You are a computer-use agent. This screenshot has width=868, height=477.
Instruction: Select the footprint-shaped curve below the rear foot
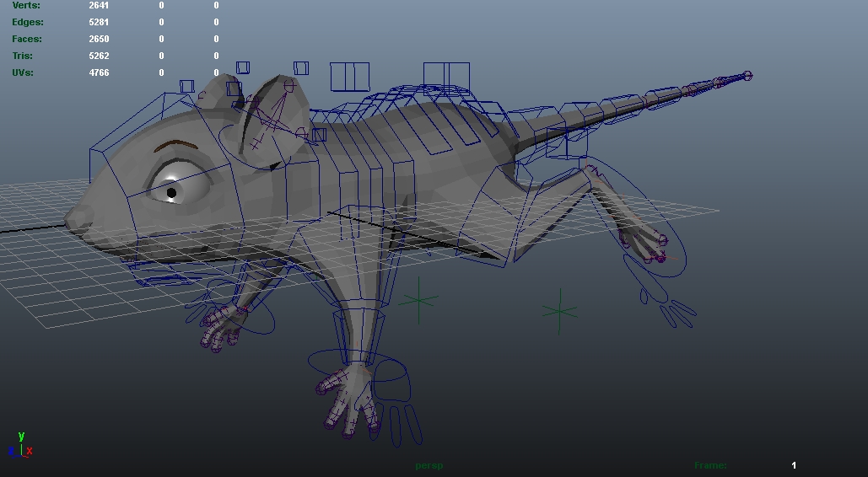coord(660,292)
